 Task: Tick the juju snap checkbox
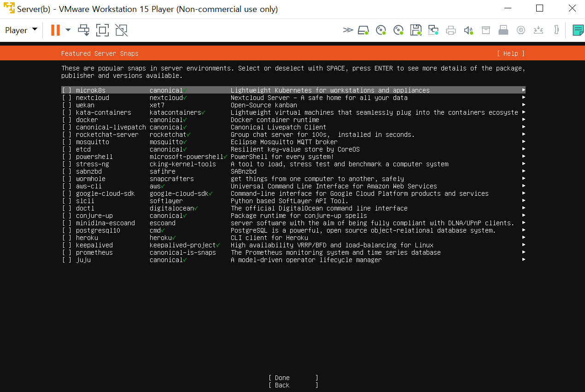coord(67,260)
